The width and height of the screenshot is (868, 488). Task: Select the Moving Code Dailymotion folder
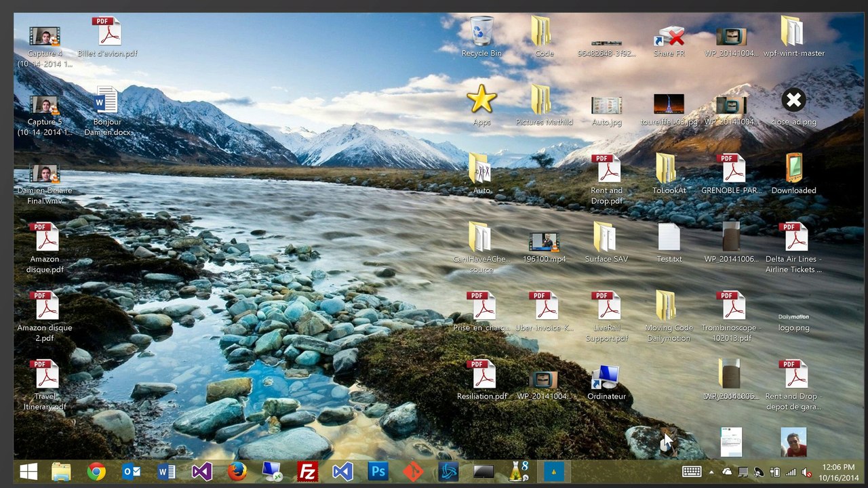point(669,316)
